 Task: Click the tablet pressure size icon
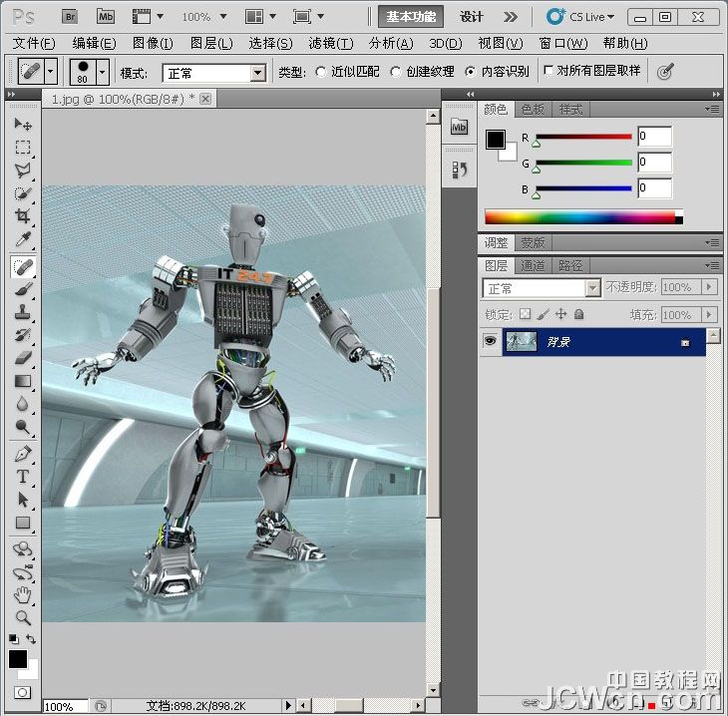pyautogui.click(x=665, y=72)
